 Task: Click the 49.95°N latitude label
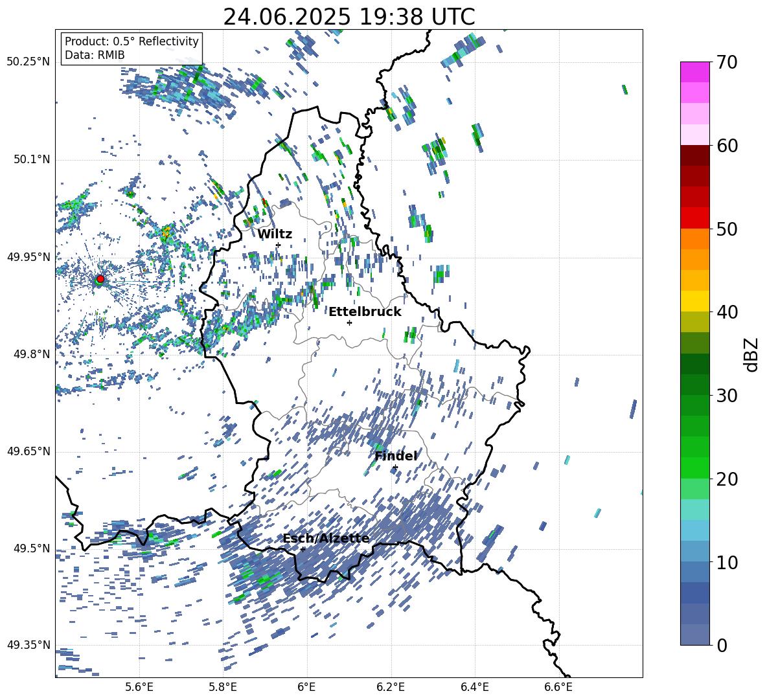point(29,257)
